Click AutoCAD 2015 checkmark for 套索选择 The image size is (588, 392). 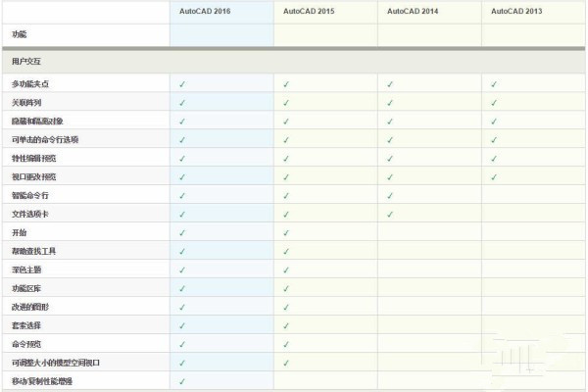(x=286, y=324)
